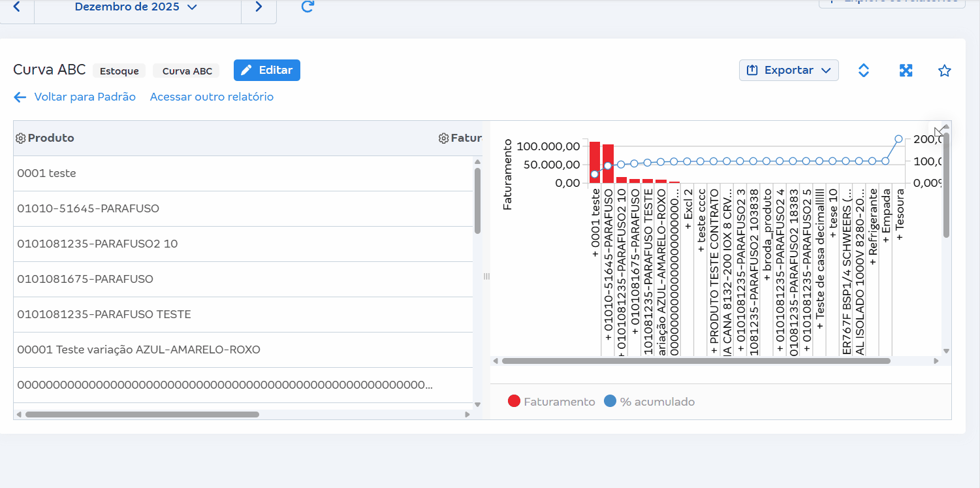Select the Curva ABC tag
980x488 pixels.
coord(187,71)
